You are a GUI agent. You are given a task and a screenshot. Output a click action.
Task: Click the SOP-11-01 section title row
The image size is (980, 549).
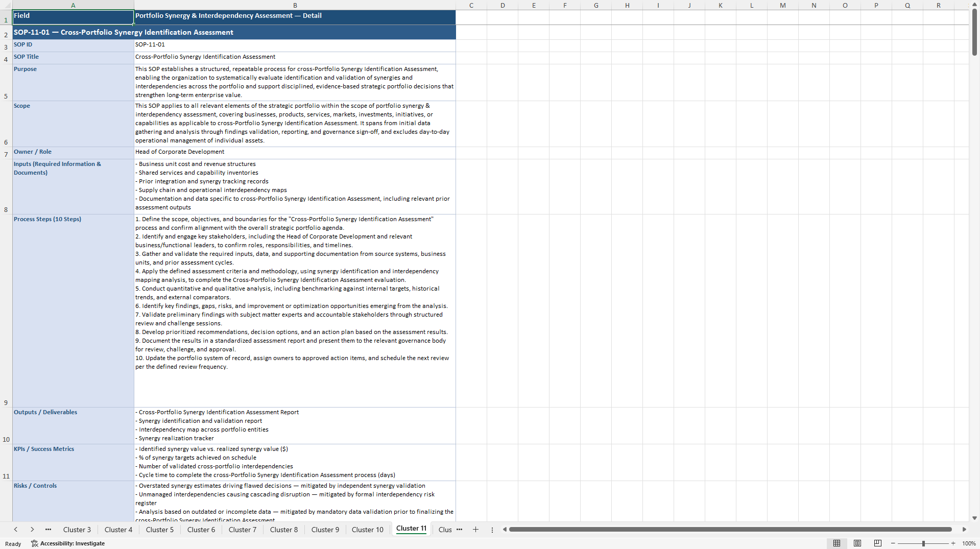coord(234,32)
